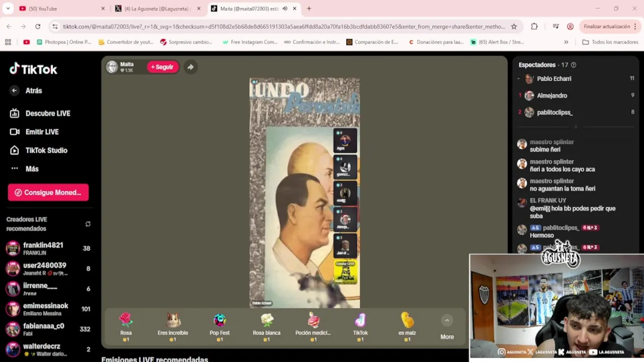The width and height of the screenshot is (644, 362).
Task: Send the TikTok gift
Action: (x=360, y=327)
